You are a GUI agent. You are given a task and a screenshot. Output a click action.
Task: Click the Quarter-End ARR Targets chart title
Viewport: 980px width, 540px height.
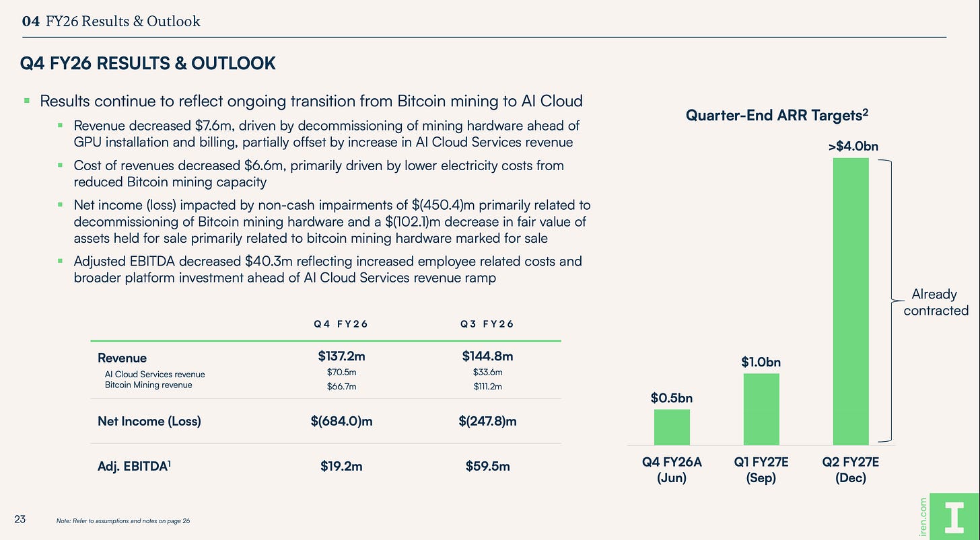tap(777, 116)
